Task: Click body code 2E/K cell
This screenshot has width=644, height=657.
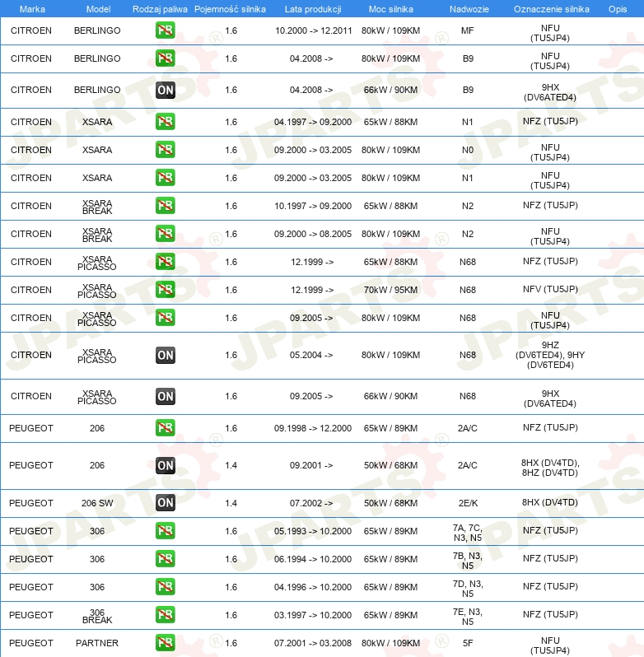Action: click(x=468, y=503)
